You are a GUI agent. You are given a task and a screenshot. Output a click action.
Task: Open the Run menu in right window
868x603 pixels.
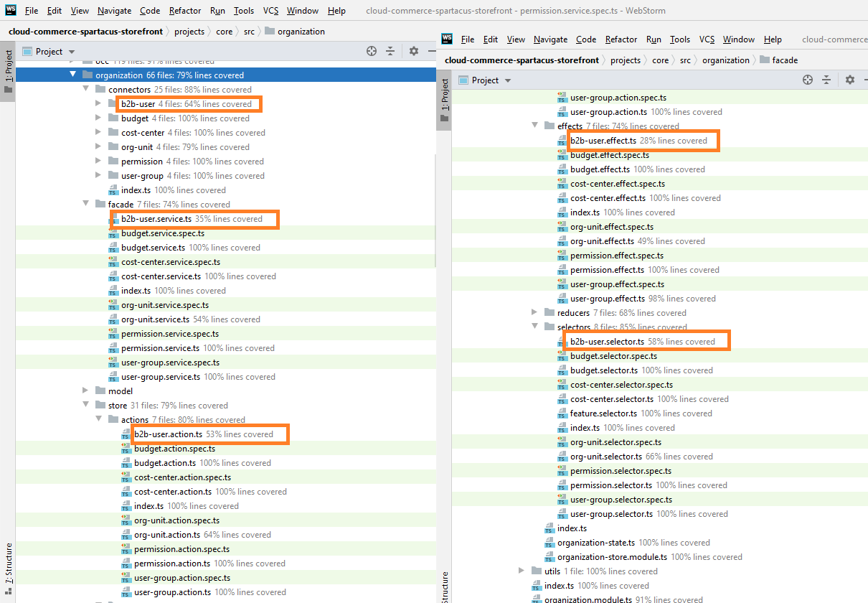(654, 39)
